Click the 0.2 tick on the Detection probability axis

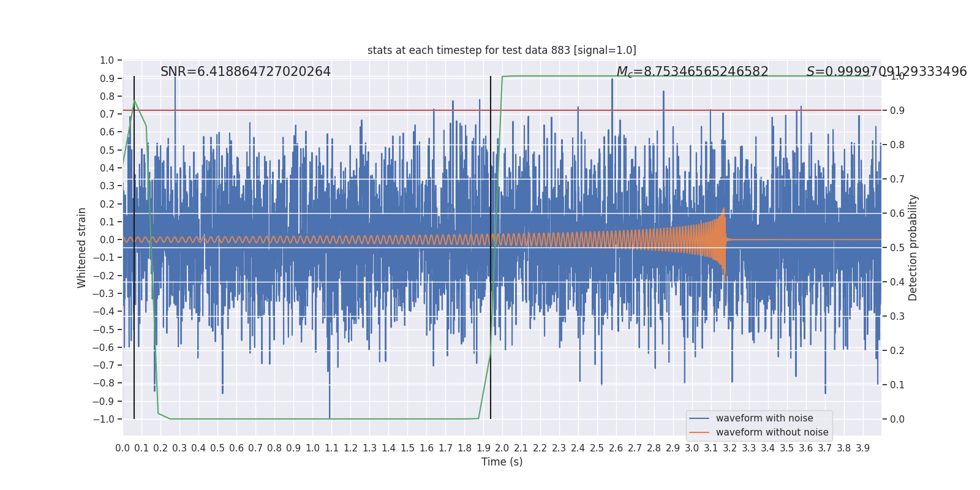897,350
